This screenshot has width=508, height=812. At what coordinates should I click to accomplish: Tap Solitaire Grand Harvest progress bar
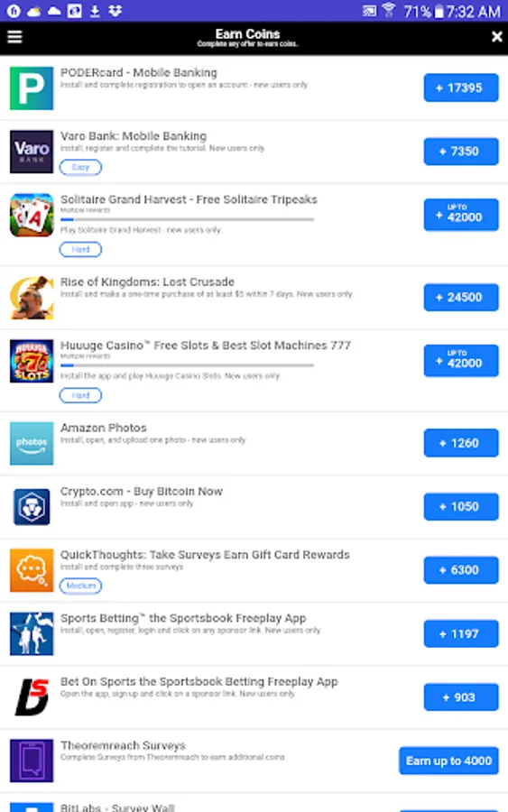[x=187, y=219]
